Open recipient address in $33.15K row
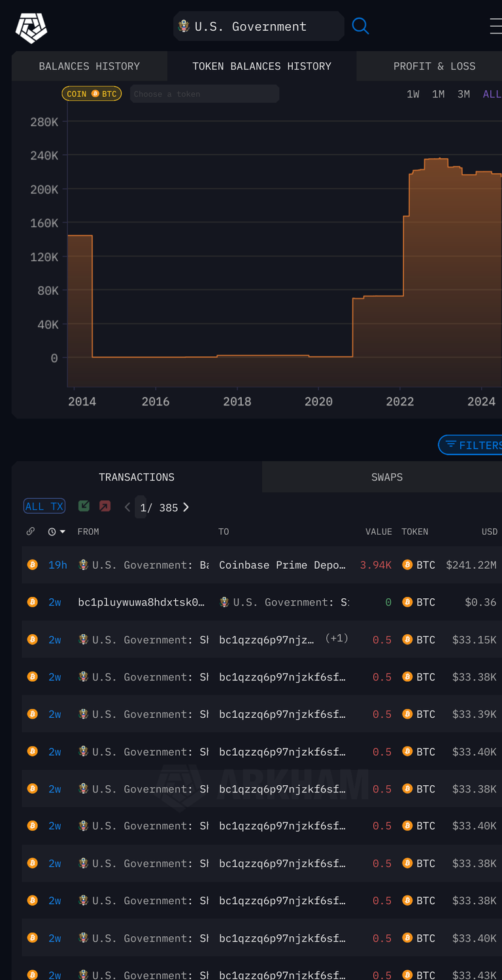Image resolution: width=502 pixels, height=980 pixels. point(267,639)
